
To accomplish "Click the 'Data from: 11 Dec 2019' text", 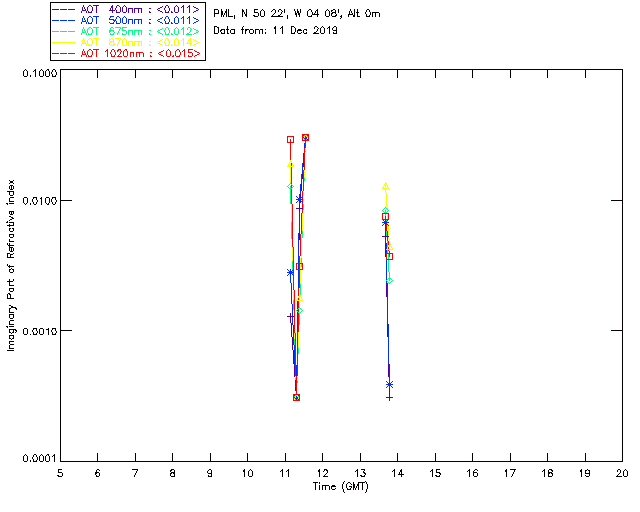I will pyautogui.click(x=276, y=31).
